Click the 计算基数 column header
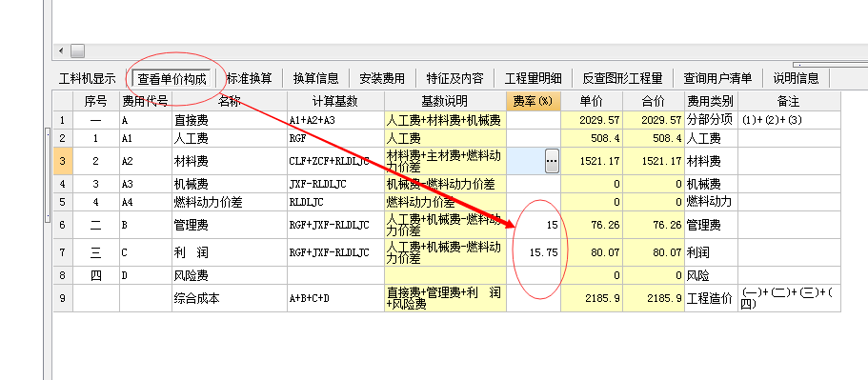Viewport: 868px width, 380px height. click(335, 101)
